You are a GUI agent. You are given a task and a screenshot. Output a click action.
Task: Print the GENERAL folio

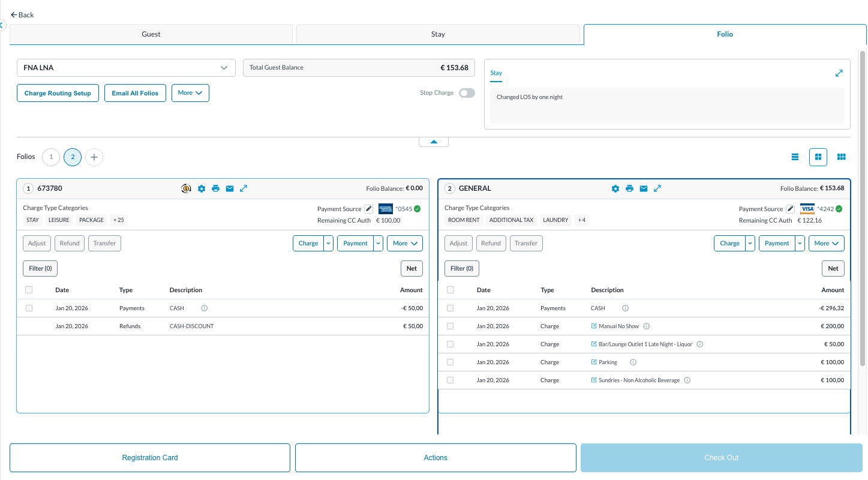click(x=629, y=188)
